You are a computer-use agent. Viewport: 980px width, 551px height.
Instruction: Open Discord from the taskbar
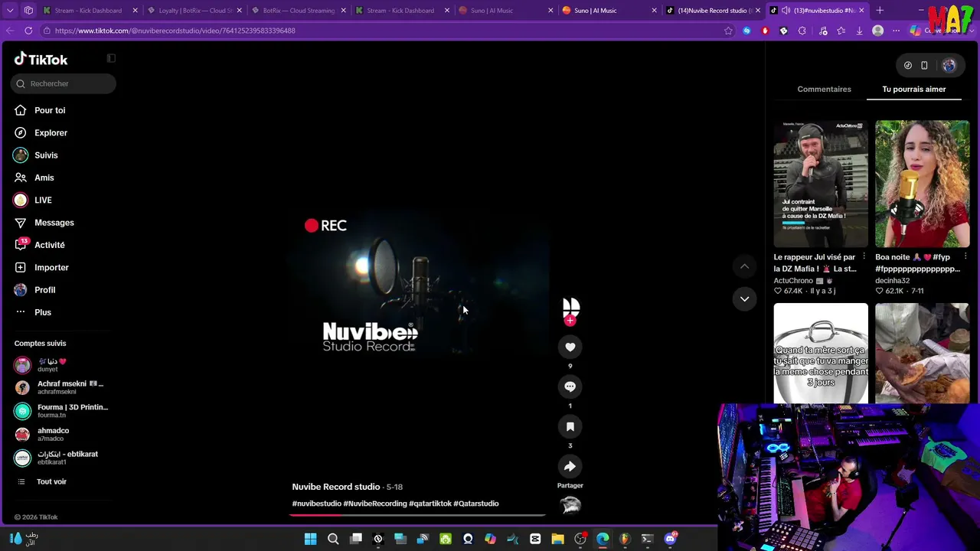click(671, 540)
